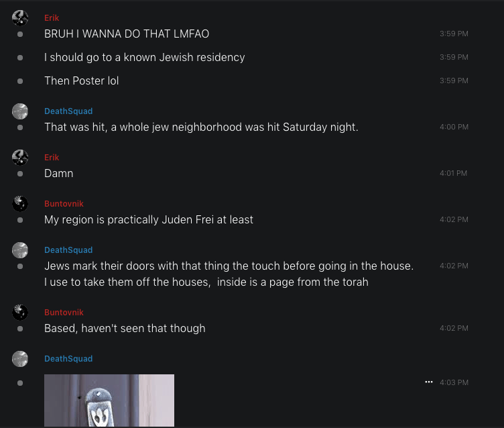The image size is (504, 428).
Task: Click the 4:03 PM timestamp
Action: point(454,382)
